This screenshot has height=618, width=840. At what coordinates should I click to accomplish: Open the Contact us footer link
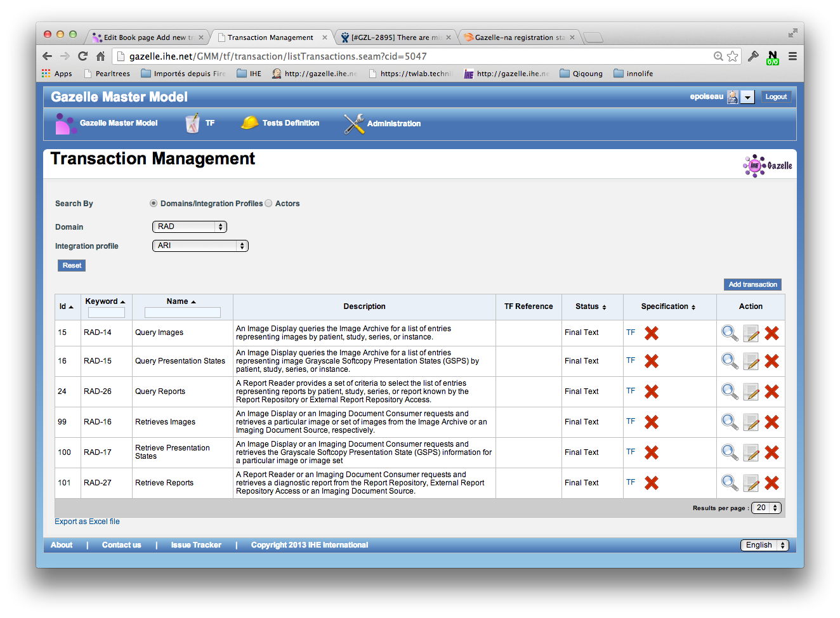click(122, 545)
